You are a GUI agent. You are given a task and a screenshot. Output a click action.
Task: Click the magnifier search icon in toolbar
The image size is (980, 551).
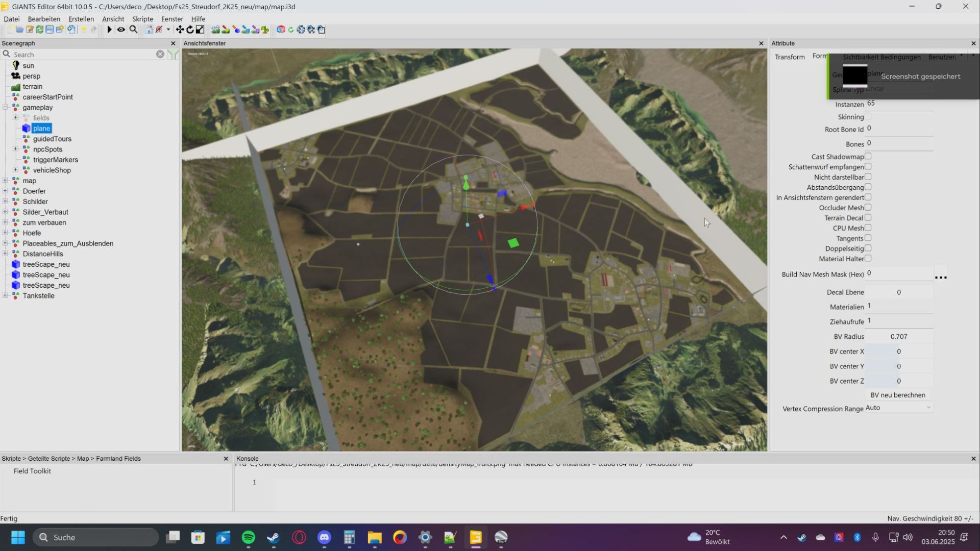pyautogui.click(x=133, y=30)
